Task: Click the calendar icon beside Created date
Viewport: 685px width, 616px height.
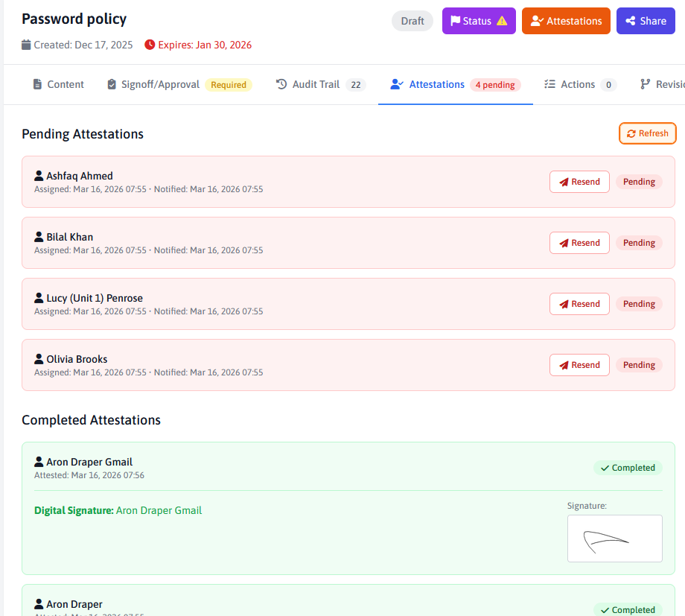Action: coord(27,45)
